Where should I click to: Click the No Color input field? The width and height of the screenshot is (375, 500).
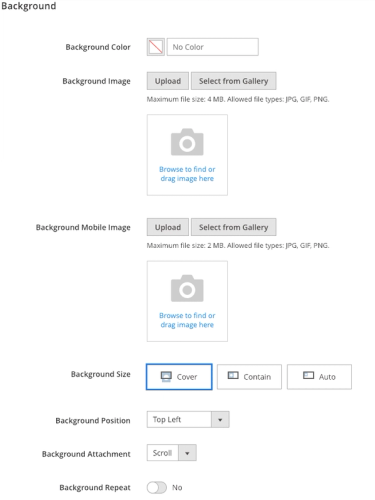coord(213,47)
